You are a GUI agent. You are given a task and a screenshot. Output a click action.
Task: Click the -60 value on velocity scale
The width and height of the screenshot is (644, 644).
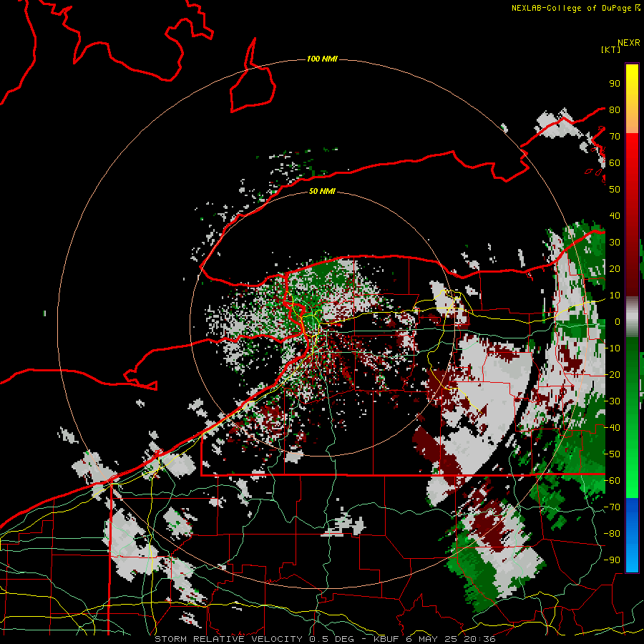612,481
